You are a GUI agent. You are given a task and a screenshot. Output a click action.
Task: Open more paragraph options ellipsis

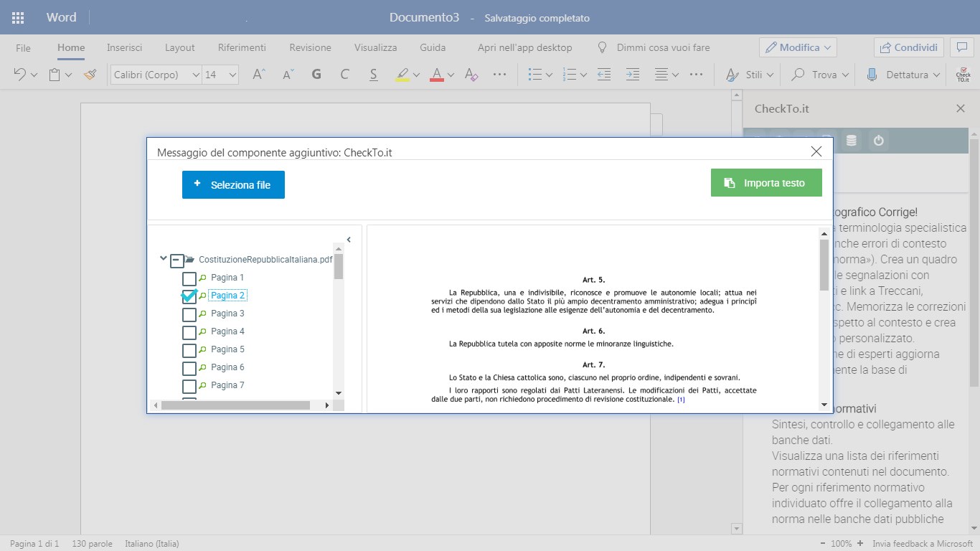(x=696, y=75)
